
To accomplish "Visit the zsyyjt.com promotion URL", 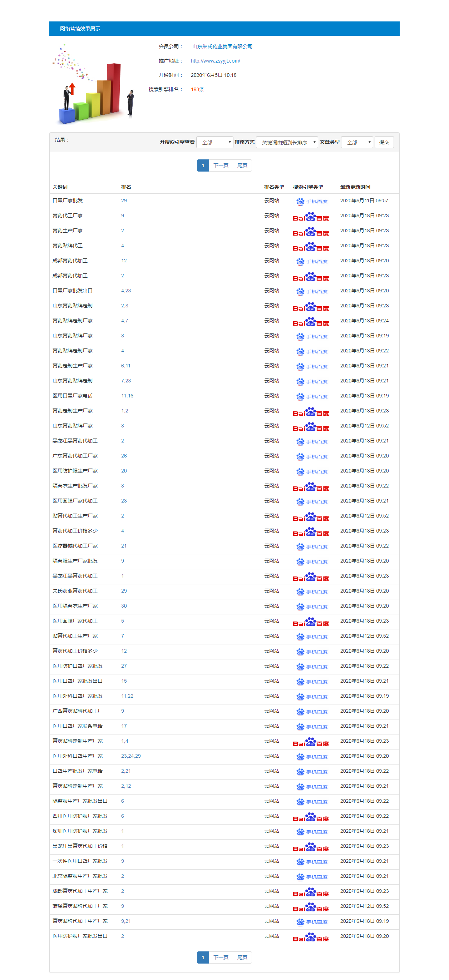I will (215, 61).
